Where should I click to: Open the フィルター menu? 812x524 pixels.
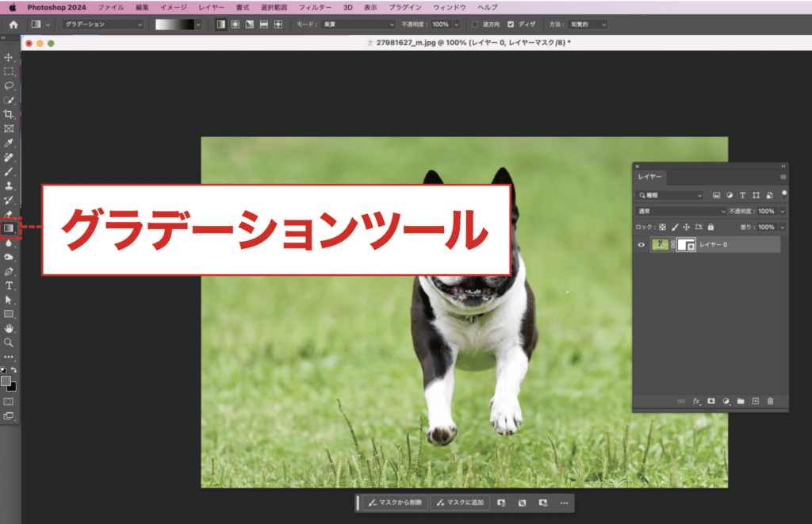coord(315,7)
